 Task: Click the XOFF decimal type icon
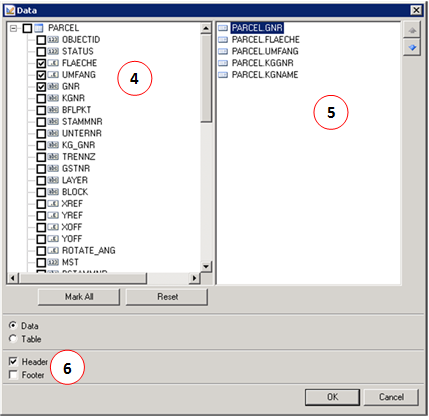pos(53,227)
